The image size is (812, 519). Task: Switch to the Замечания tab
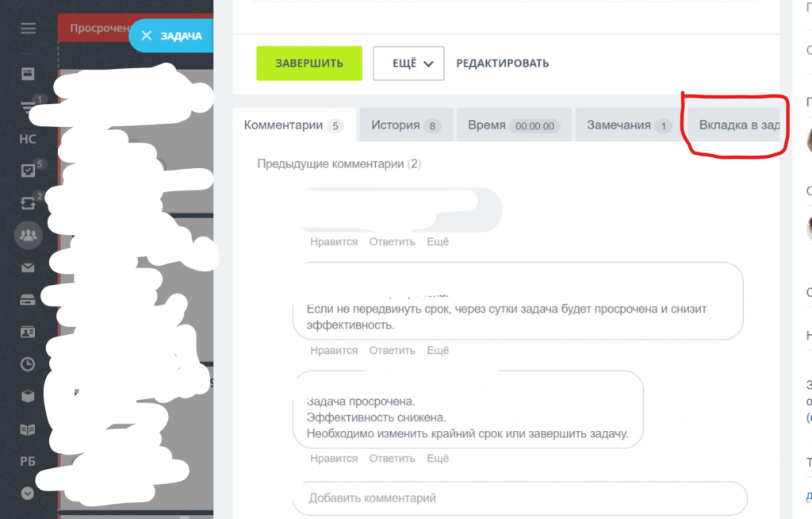click(629, 125)
